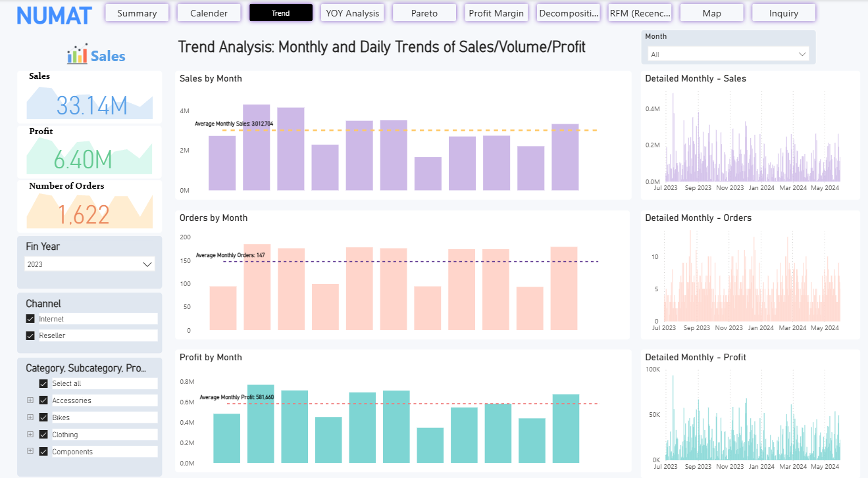Click the Month slicer label
Viewport: 868px width, 478px height.
click(656, 37)
